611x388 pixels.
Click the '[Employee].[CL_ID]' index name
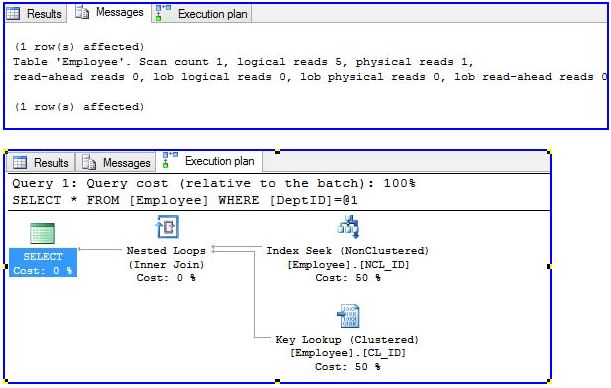[348, 353]
